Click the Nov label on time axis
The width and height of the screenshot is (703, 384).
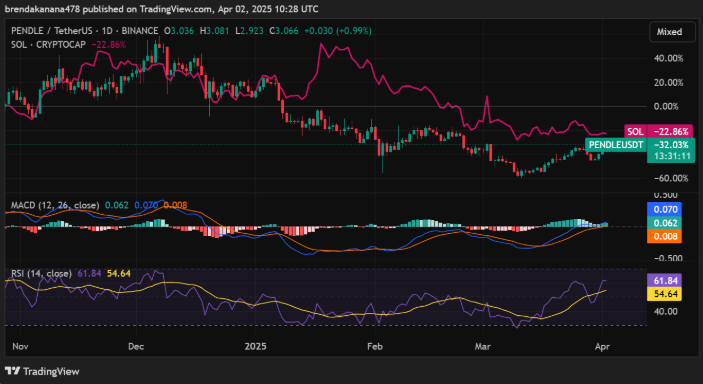21,347
